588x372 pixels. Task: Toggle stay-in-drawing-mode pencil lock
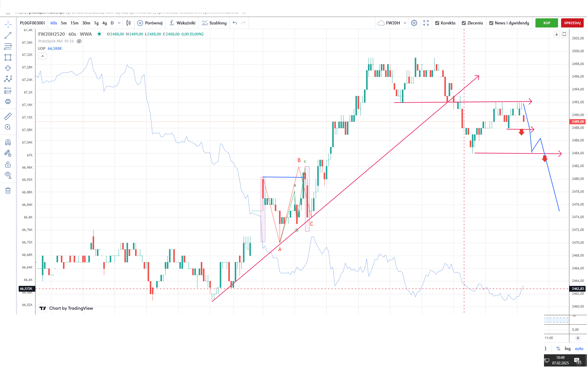8,153
